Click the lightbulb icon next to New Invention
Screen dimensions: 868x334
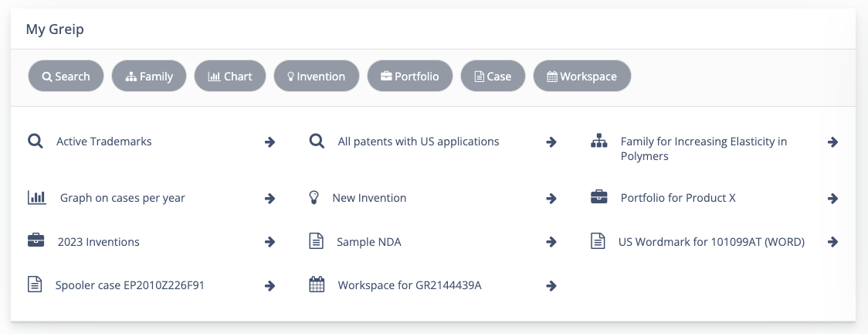[314, 198]
